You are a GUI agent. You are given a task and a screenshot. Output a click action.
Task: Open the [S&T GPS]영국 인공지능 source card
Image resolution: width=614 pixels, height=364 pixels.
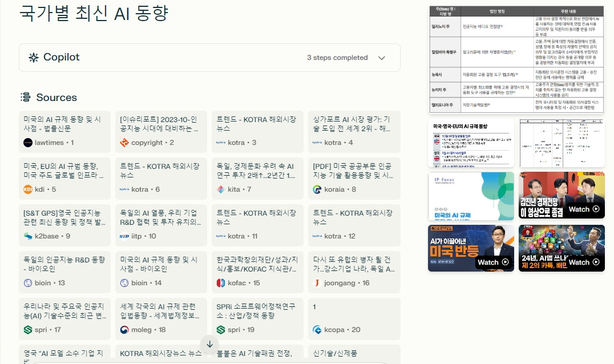point(64,225)
